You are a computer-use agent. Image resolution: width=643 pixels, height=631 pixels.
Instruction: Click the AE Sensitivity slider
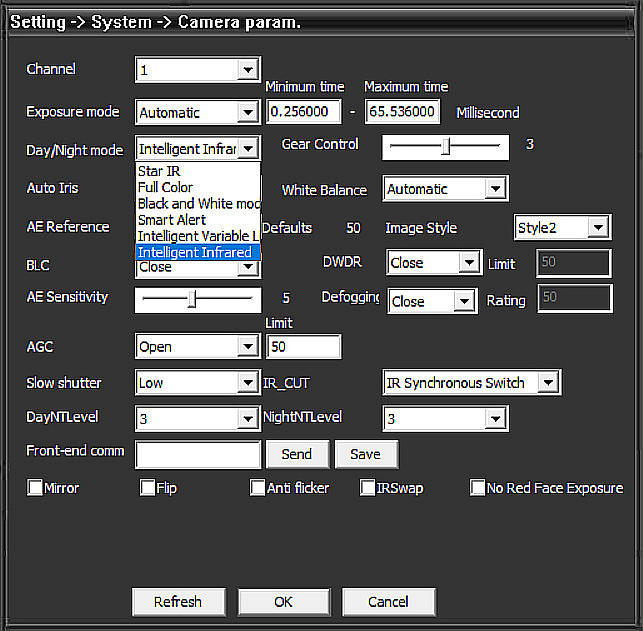197,298
